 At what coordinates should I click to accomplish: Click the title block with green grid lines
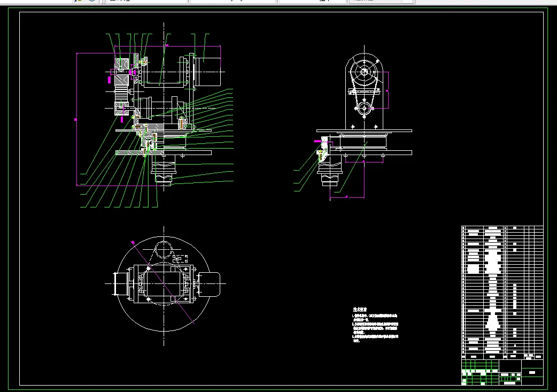pyautogui.click(x=502, y=372)
